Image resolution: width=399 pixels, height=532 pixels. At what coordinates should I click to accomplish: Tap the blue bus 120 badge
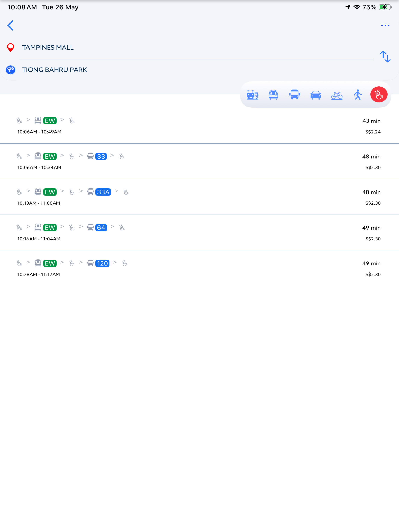point(102,263)
